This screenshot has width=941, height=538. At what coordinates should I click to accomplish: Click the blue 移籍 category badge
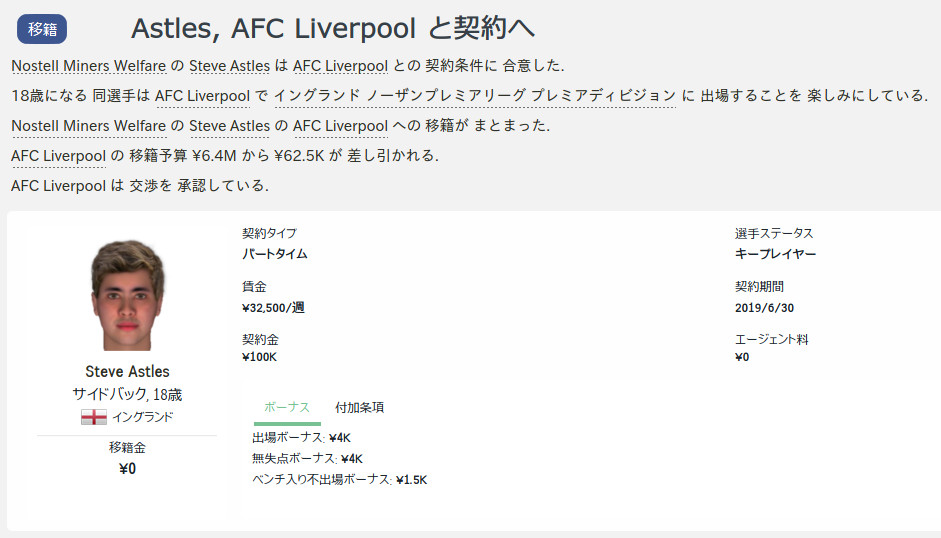click(42, 29)
